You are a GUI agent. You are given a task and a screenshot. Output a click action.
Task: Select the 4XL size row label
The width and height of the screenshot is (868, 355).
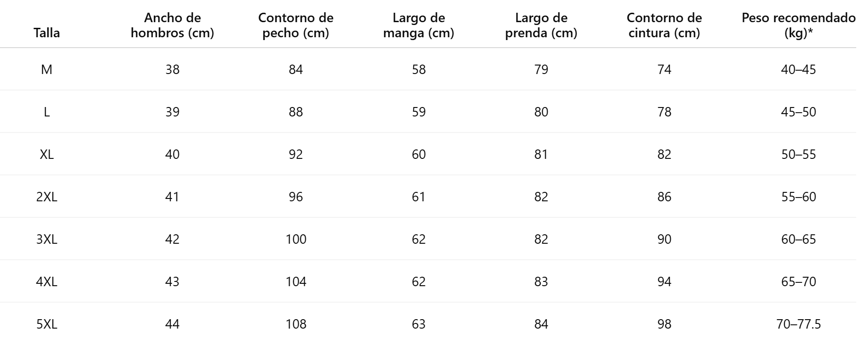click(x=47, y=282)
